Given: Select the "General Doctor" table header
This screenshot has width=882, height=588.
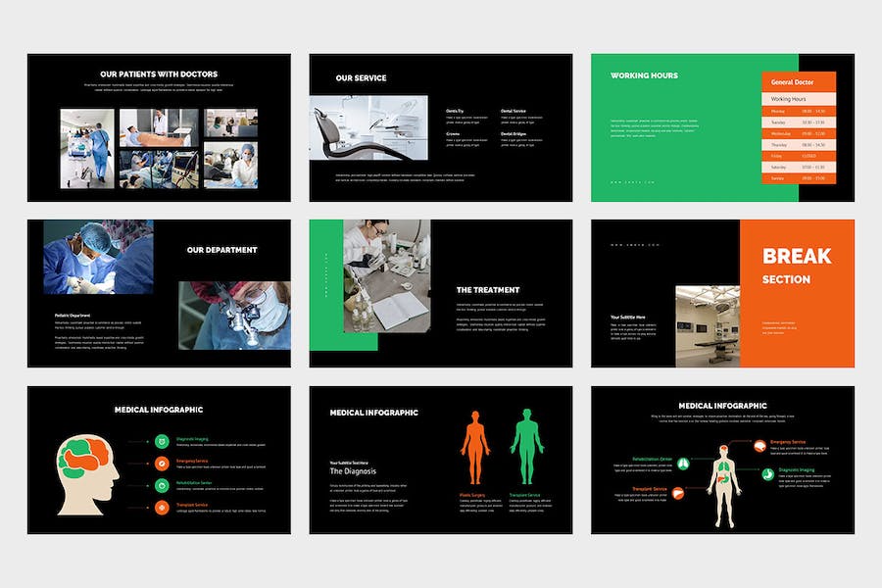Looking at the screenshot, I should [799, 81].
